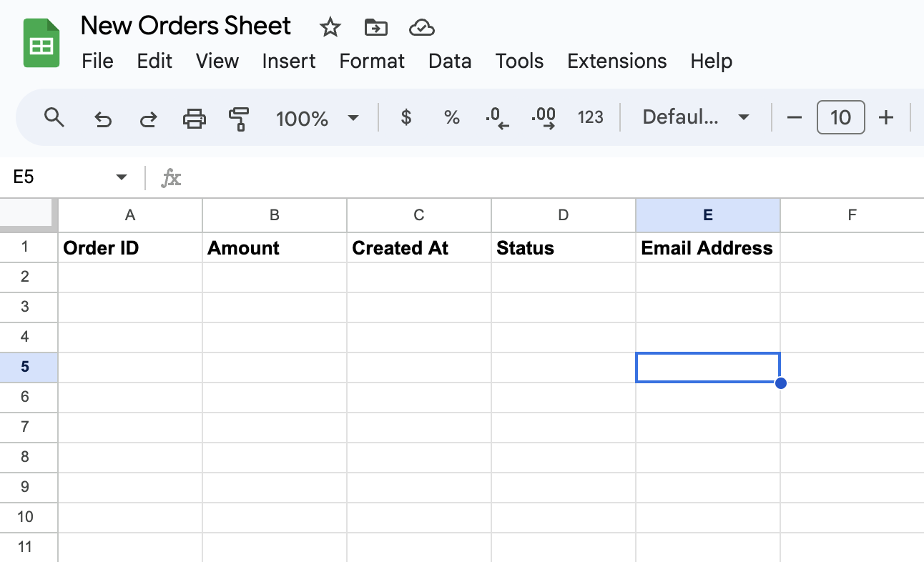The image size is (924, 562).
Task: Open the Extensions menu
Action: (x=617, y=61)
